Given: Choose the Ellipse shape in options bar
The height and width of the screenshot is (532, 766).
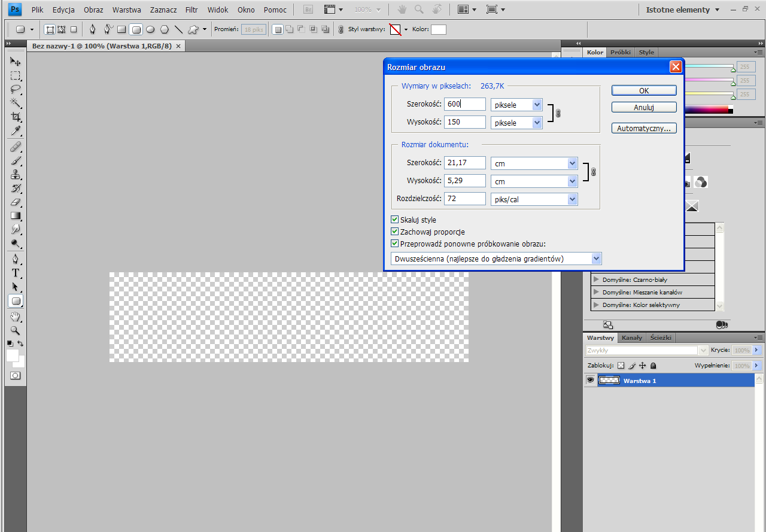Looking at the screenshot, I should tap(150, 29).
